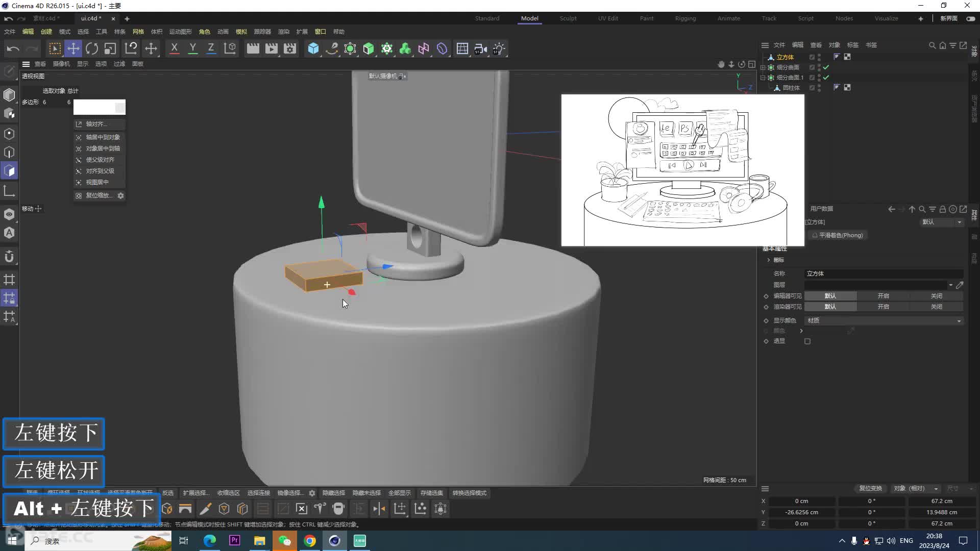Click the Object Manager home icon
The image size is (980, 551).
click(x=942, y=45)
